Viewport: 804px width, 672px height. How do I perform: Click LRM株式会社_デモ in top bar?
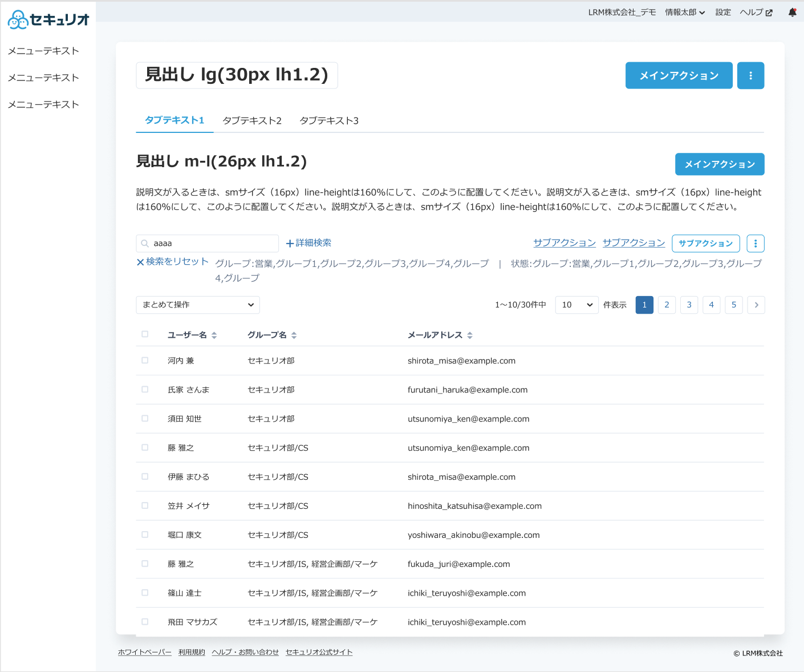point(622,13)
